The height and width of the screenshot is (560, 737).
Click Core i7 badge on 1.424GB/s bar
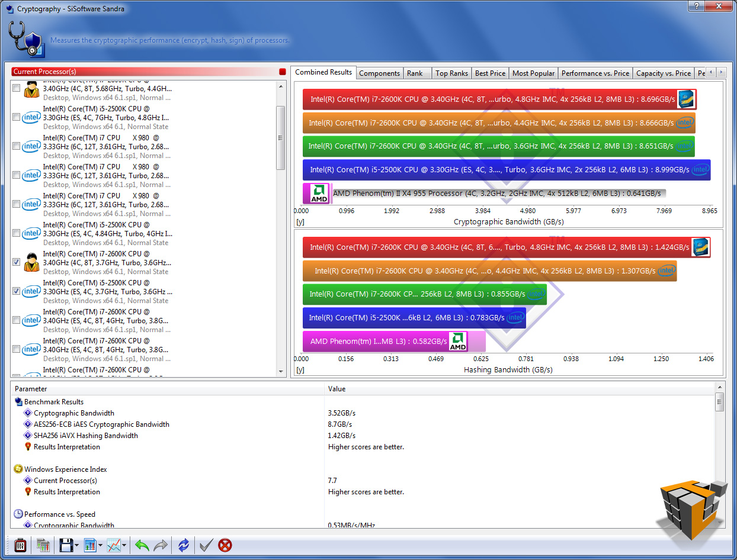pos(700,247)
